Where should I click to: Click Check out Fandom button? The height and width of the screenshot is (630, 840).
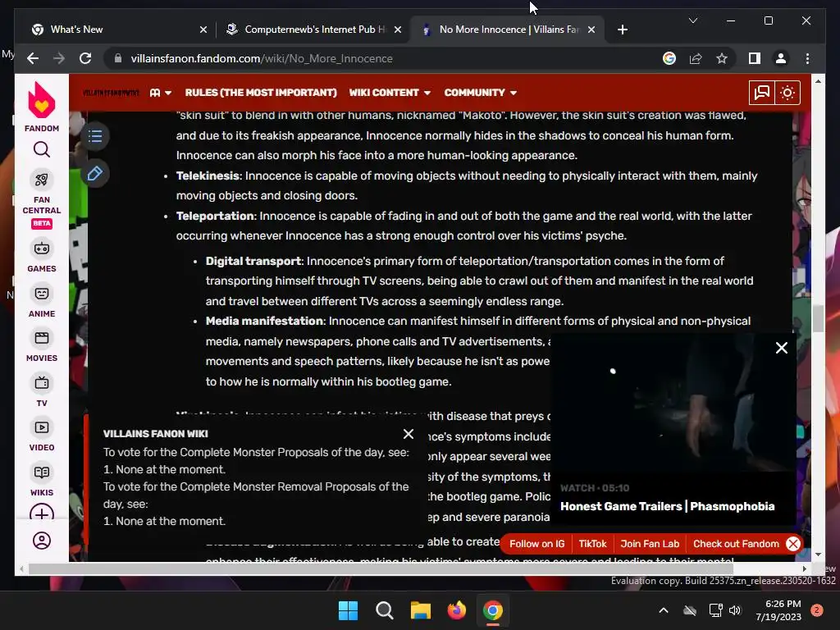tap(736, 544)
